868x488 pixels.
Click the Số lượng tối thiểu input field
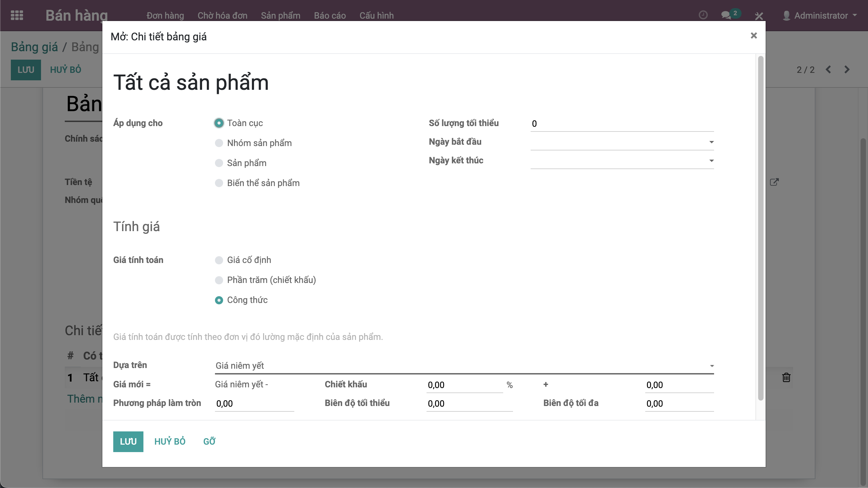point(622,124)
